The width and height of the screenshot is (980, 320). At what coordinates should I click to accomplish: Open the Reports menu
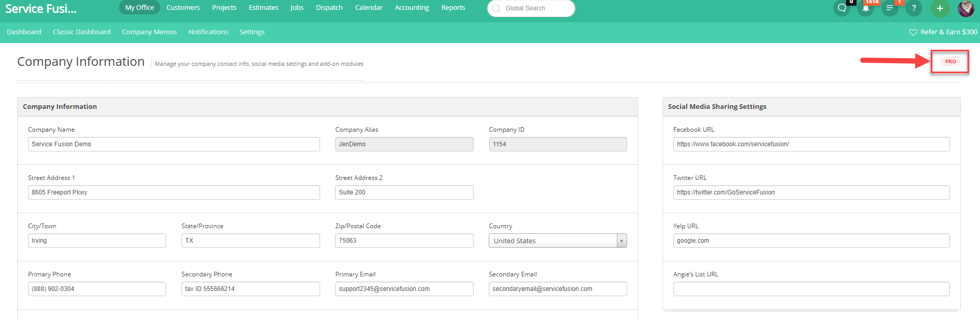pos(453,8)
